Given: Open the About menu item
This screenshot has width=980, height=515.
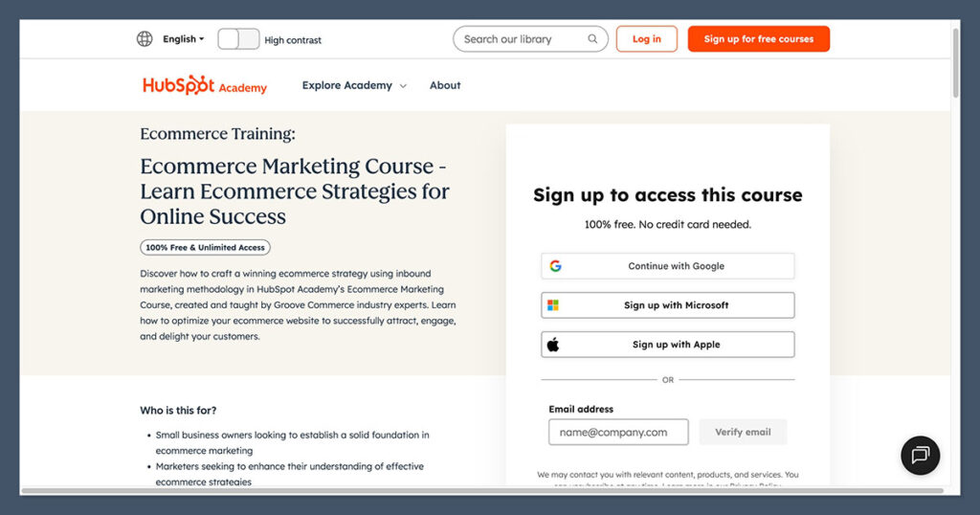Looking at the screenshot, I should click(x=445, y=85).
